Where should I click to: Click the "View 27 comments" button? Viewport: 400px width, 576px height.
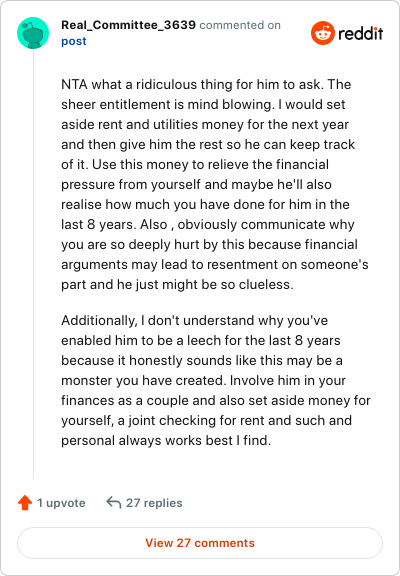coord(200,543)
